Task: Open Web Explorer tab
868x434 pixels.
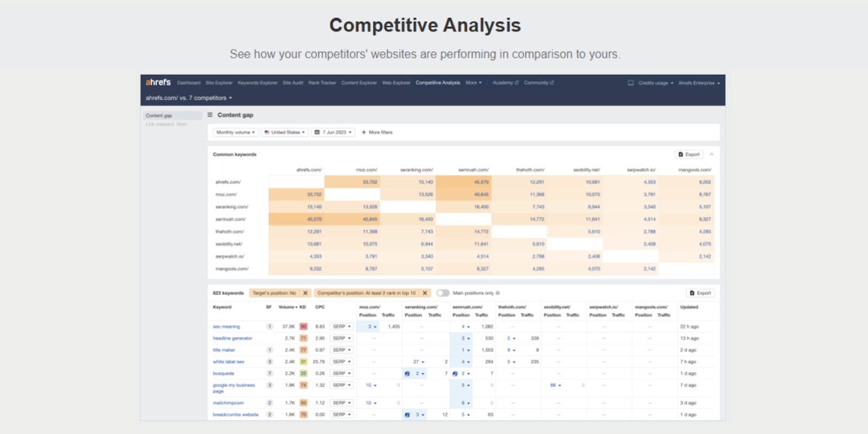Action: (x=396, y=83)
